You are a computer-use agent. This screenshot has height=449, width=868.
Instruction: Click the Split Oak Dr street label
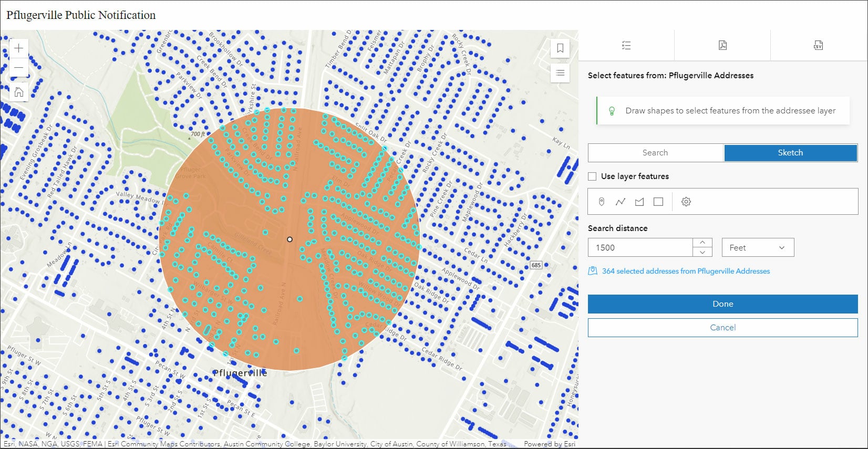tap(371, 133)
